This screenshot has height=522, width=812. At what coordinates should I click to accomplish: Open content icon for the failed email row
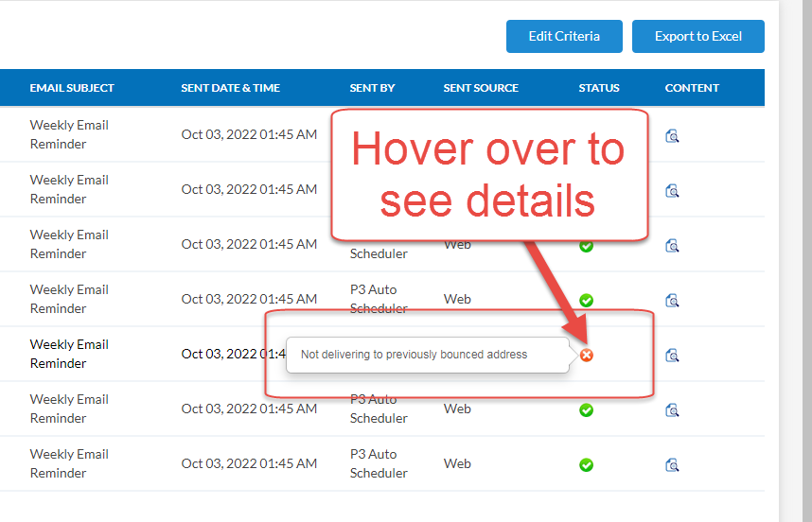[673, 355]
